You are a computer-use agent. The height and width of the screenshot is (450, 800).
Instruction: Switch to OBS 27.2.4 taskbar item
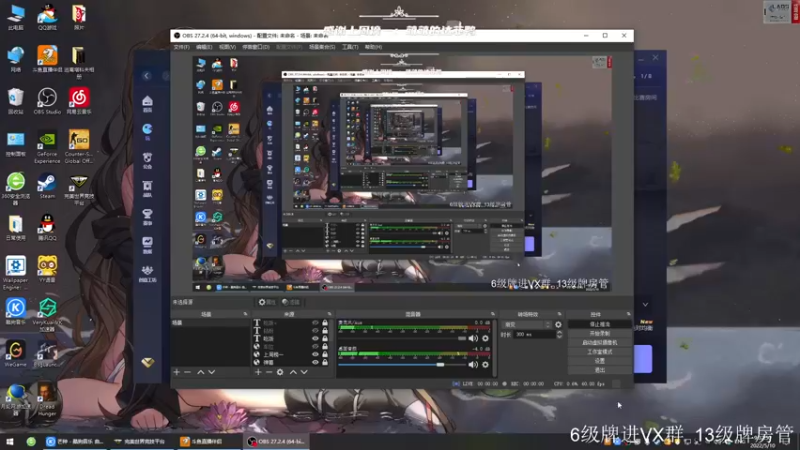[x=276, y=441]
